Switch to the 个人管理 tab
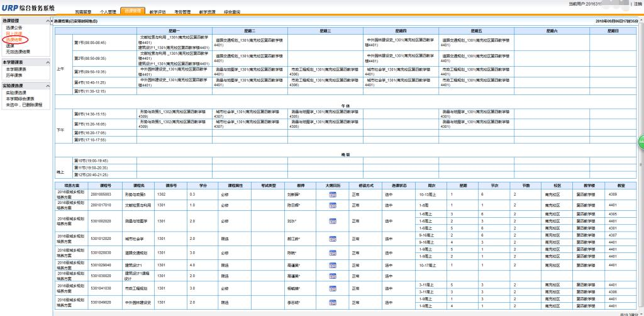 pyautogui.click(x=108, y=12)
